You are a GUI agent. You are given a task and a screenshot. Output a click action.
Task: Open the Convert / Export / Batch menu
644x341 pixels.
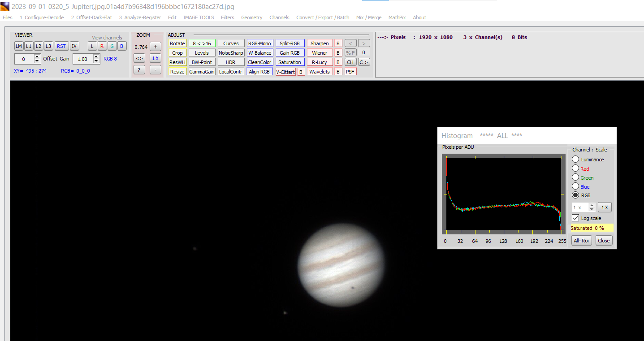[323, 17]
